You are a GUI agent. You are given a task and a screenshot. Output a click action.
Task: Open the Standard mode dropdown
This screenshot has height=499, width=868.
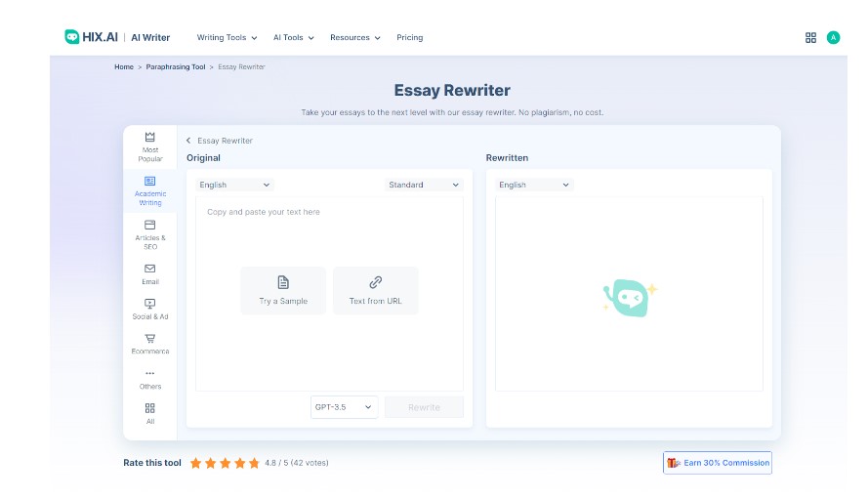pos(424,185)
